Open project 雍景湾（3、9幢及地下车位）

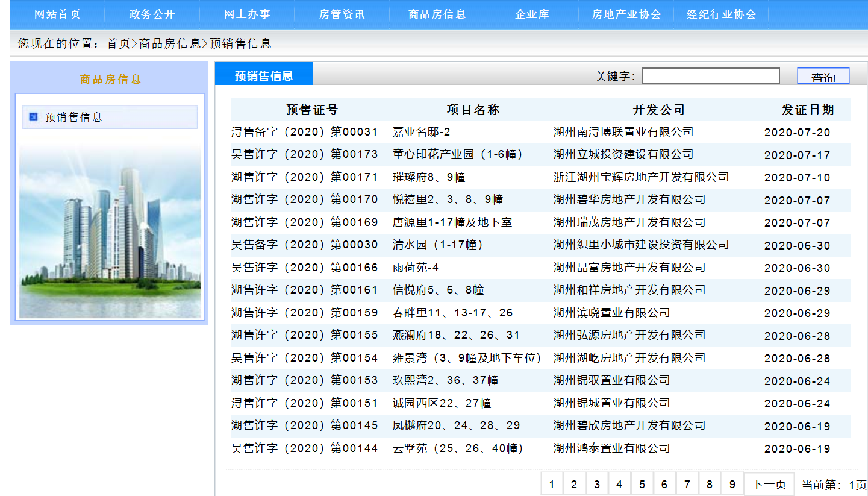(x=467, y=358)
